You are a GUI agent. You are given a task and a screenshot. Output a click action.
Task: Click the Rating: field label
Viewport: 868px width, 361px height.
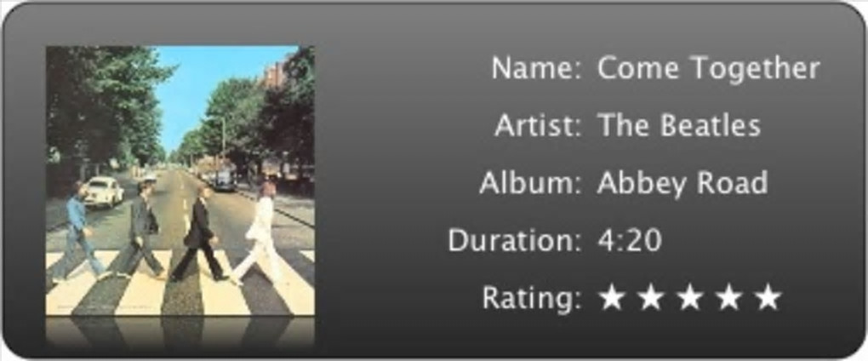(x=532, y=299)
